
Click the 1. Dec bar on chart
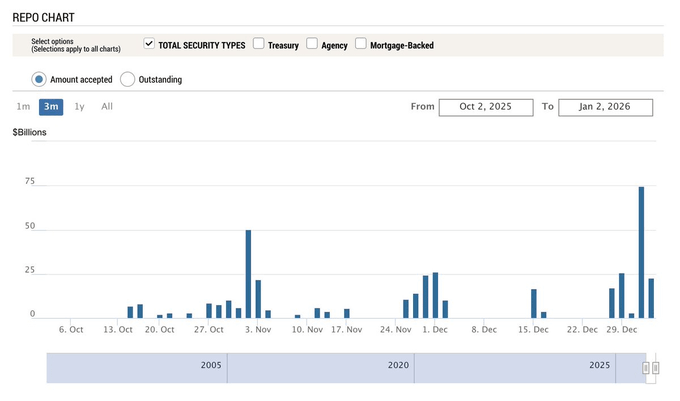click(435, 295)
